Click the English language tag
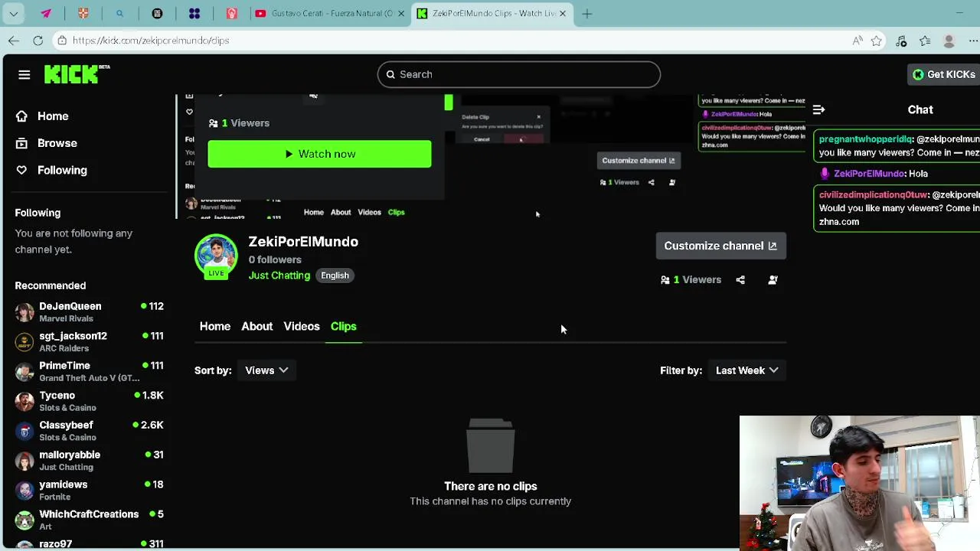Screen dimensions: 980x551 coord(335,275)
